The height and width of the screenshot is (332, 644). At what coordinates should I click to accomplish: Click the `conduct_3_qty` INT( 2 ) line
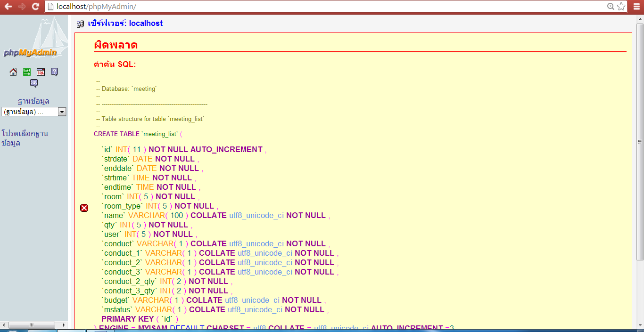[x=167, y=291]
